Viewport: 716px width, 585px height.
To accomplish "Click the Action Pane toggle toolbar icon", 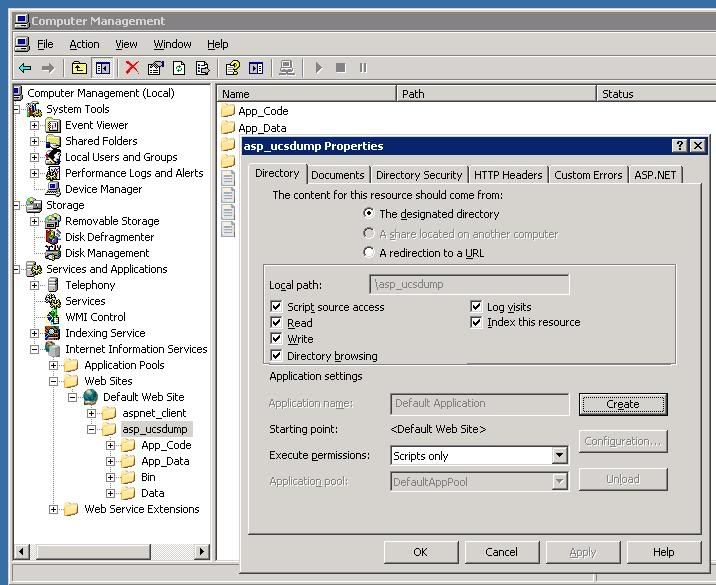I will coord(256,69).
